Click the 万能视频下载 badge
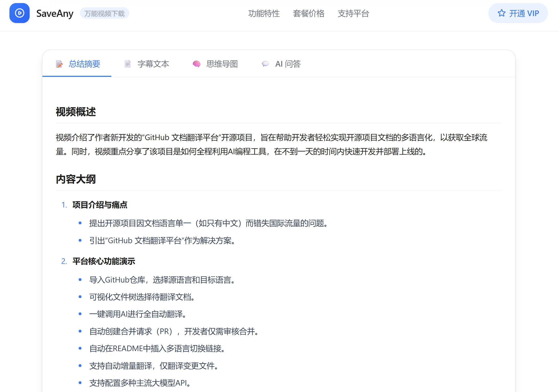 [x=104, y=13]
